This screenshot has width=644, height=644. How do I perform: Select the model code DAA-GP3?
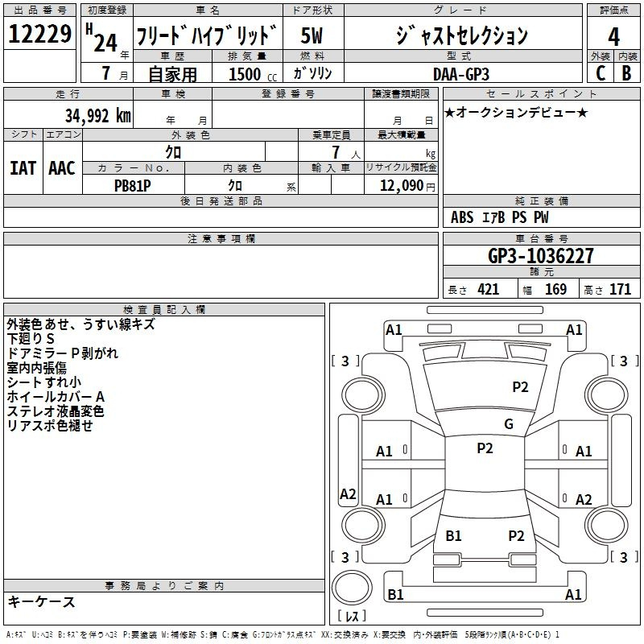pyautogui.click(x=461, y=74)
